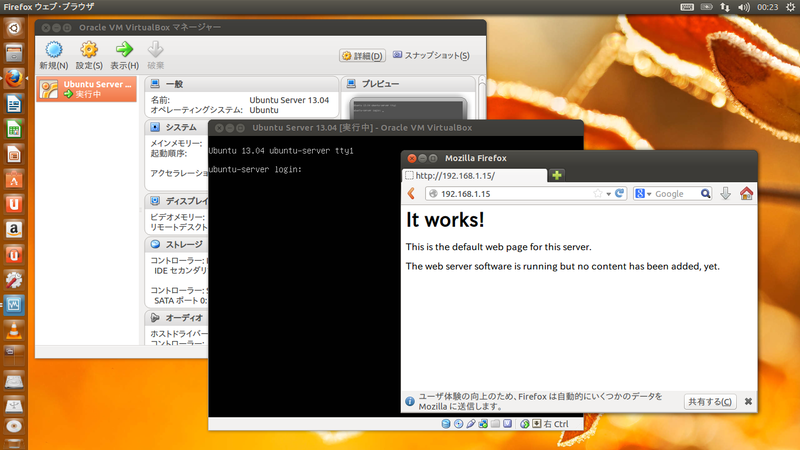Select Ubuntu Server VM in the list

86,89
